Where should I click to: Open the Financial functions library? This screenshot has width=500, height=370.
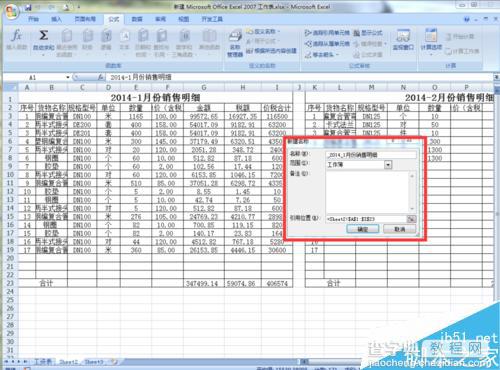(87, 40)
